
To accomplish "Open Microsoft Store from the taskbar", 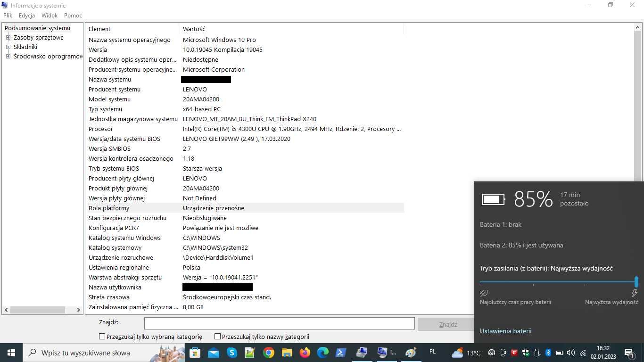I will tap(195, 353).
